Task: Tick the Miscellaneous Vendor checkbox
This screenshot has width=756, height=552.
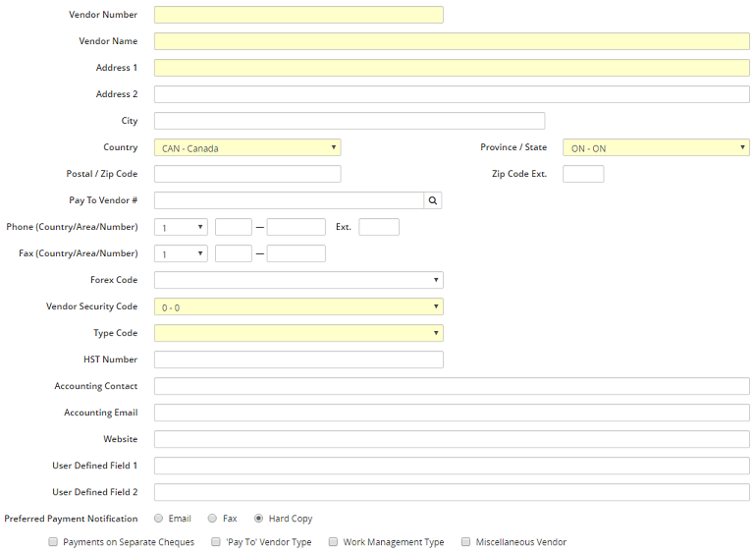Action: 465,542
